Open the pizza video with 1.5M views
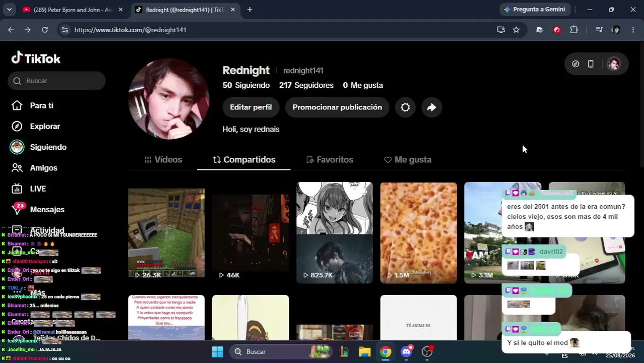The image size is (644, 363). point(418,232)
